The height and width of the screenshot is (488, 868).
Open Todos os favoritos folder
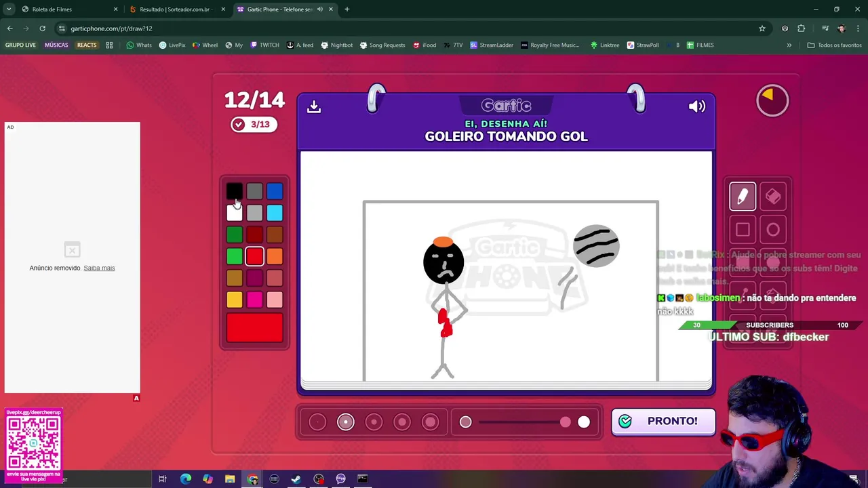(x=834, y=45)
